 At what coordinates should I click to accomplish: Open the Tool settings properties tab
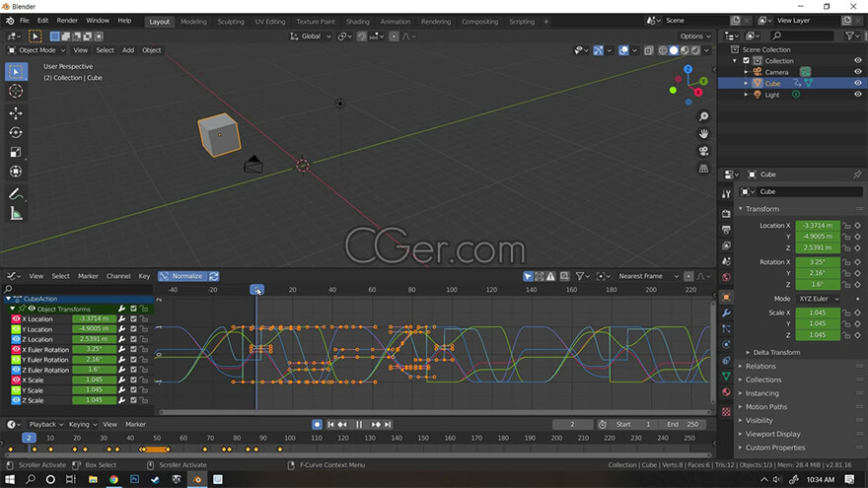(x=726, y=194)
